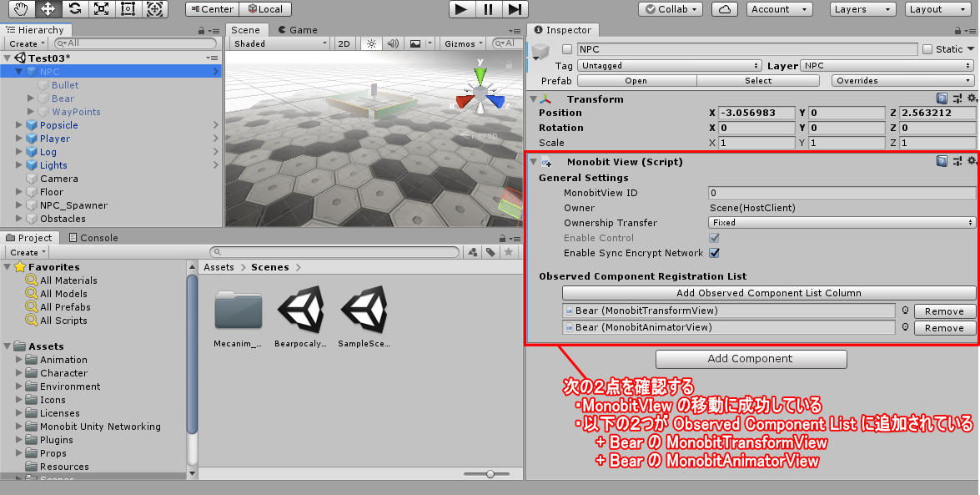Expand the Popsicle hierarchy item
This screenshot has height=495, width=980.
pyautogui.click(x=18, y=125)
